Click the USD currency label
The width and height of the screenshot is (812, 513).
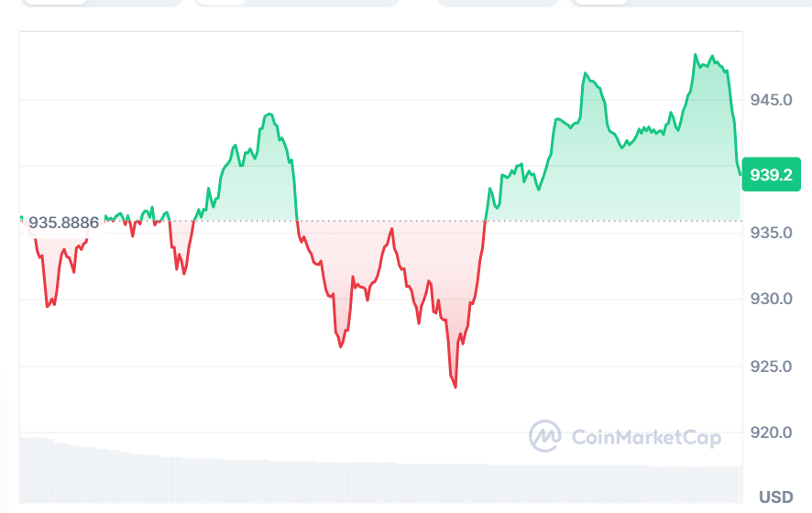775,497
